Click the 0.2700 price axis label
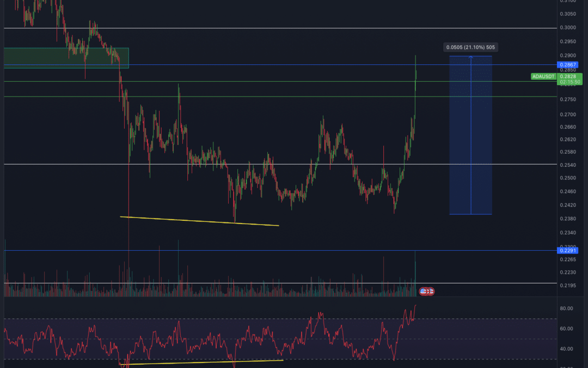 point(568,114)
